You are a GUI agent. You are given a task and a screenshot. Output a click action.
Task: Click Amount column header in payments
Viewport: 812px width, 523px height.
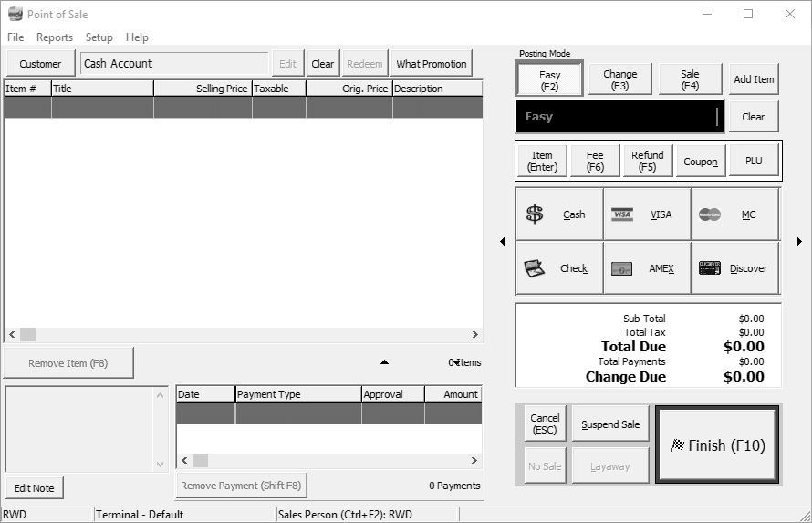(453, 394)
